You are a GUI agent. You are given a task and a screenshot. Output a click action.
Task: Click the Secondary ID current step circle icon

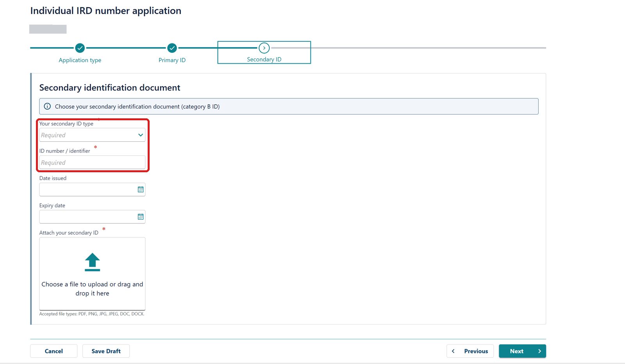pyautogui.click(x=264, y=48)
